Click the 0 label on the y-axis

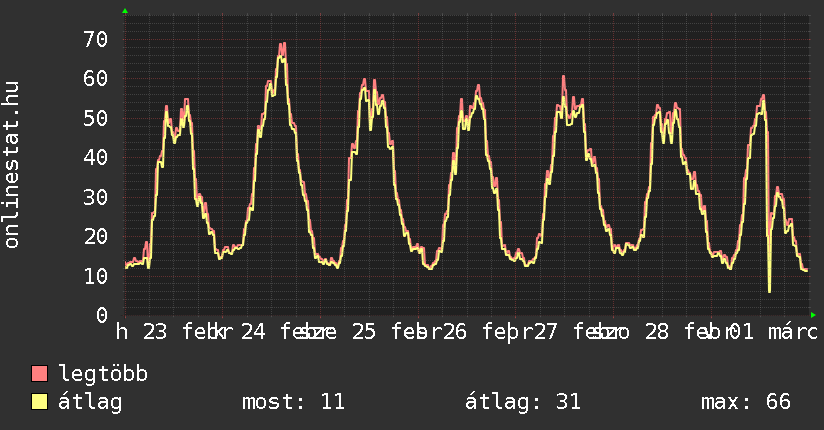point(101,315)
